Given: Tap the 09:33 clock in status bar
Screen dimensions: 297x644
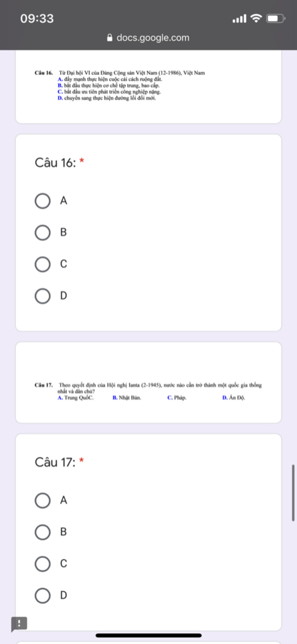Looking at the screenshot, I should [x=37, y=19].
